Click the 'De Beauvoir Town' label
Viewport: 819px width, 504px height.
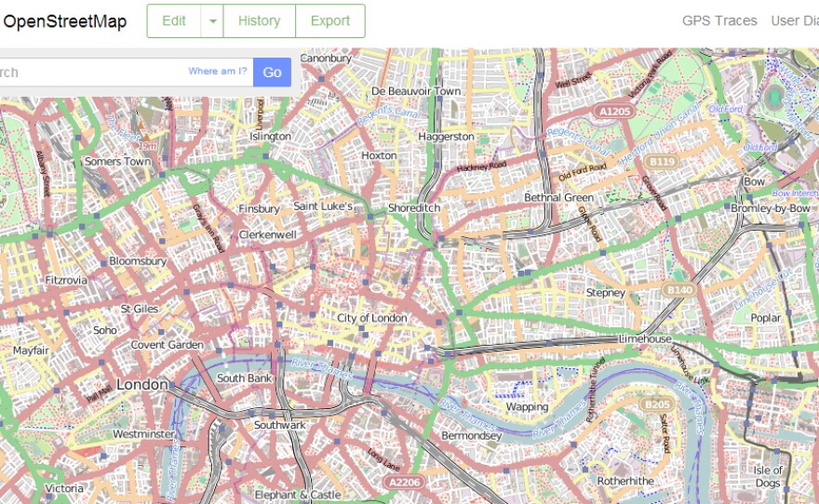(x=416, y=91)
